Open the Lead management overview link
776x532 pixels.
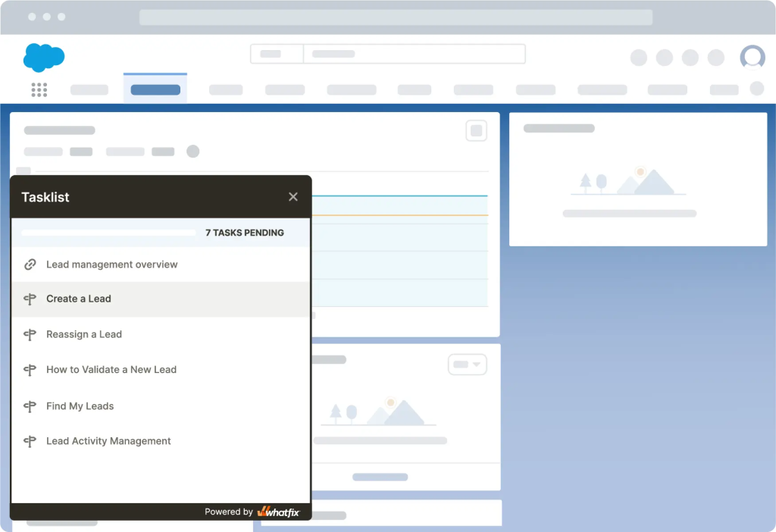(x=111, y=264)
